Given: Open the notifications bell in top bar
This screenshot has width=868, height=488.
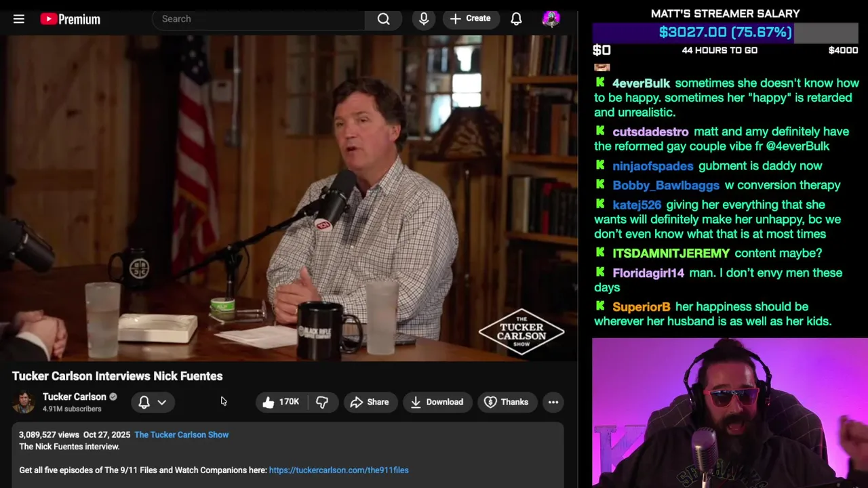Looking at the screenshot, I should click(x=516, y=19).
